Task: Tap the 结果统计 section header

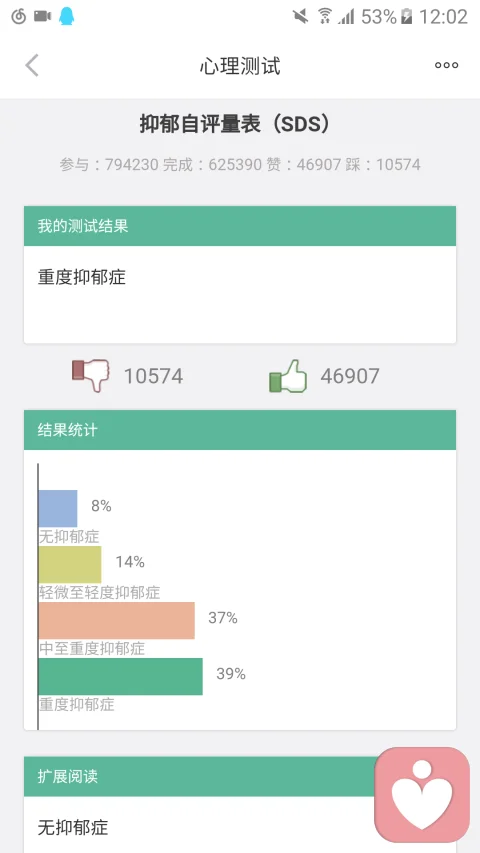Action: [240, 430]
